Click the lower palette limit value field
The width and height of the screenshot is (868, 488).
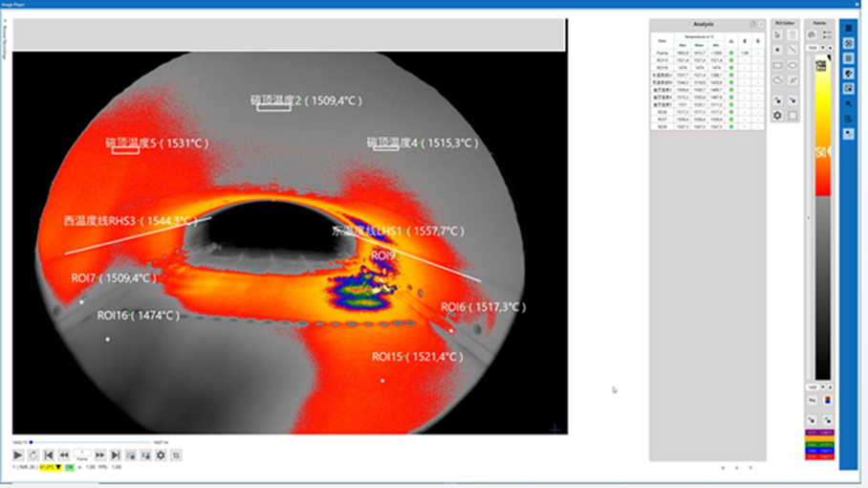click(x=813, y=388)
